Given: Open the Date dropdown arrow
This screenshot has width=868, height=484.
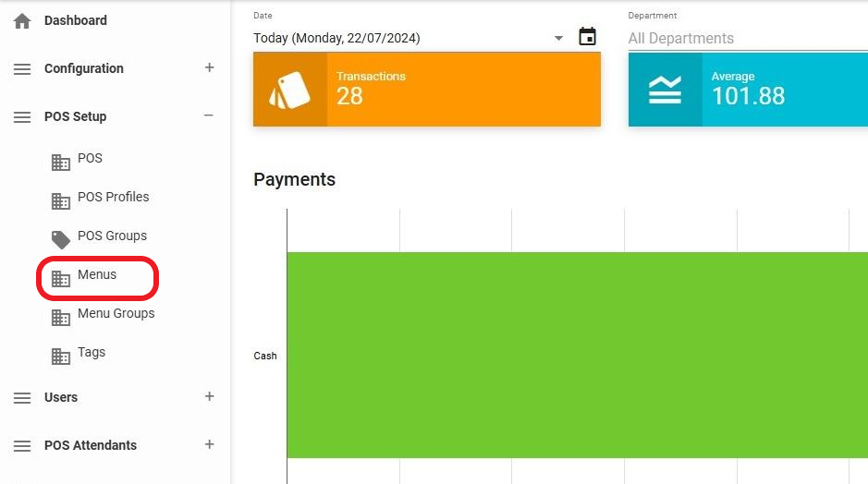Looking at the screenshot, I should pyautogui.click(x=558, y=39).
